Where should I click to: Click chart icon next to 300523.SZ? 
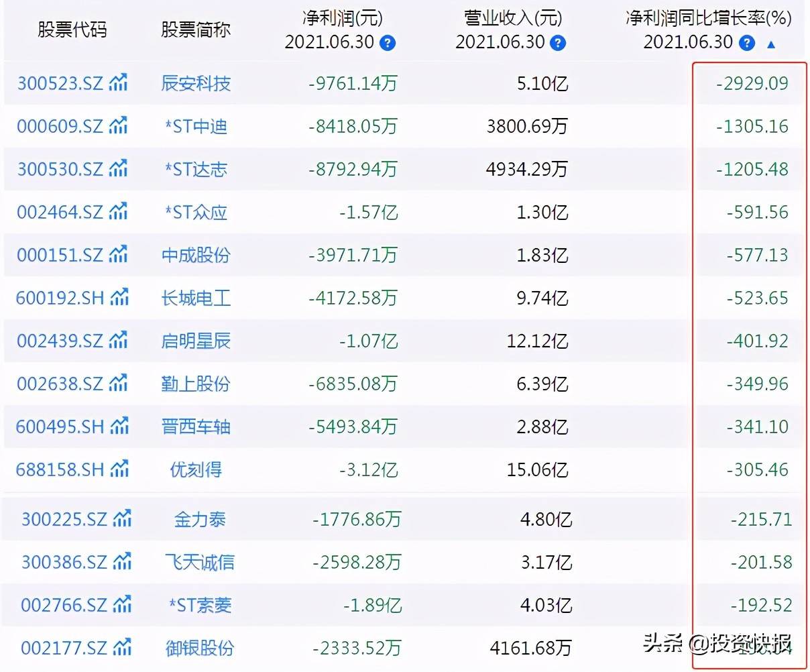click(119, 83)
